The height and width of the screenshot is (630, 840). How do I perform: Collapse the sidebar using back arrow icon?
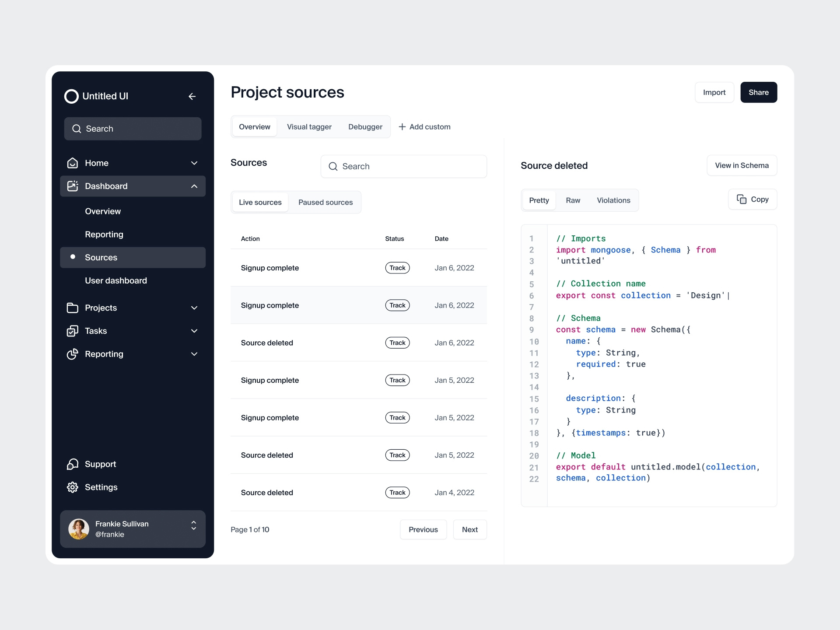tap(192, 96)
